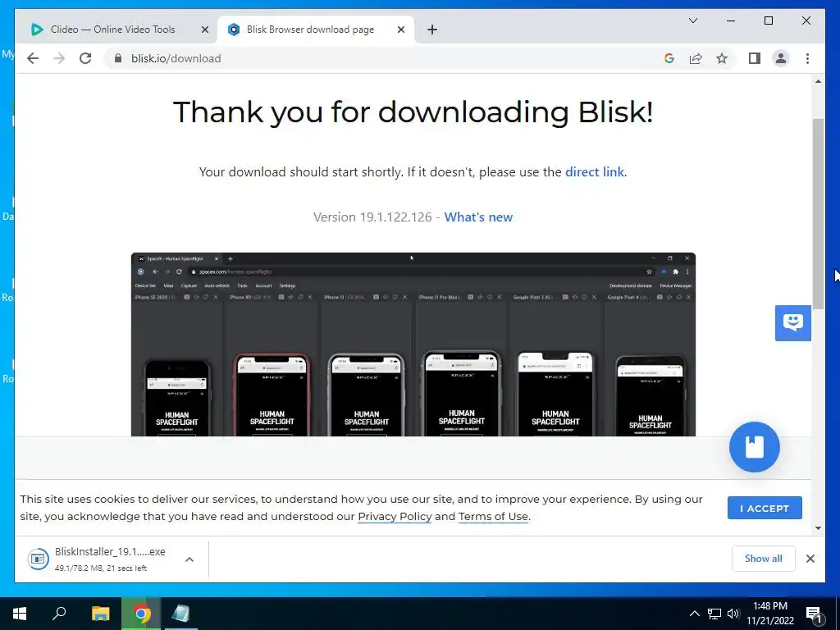The image size is (840, 630).
Task: Open the chat support widget icon
Action: pyautogui.click(x=793, y=323)
